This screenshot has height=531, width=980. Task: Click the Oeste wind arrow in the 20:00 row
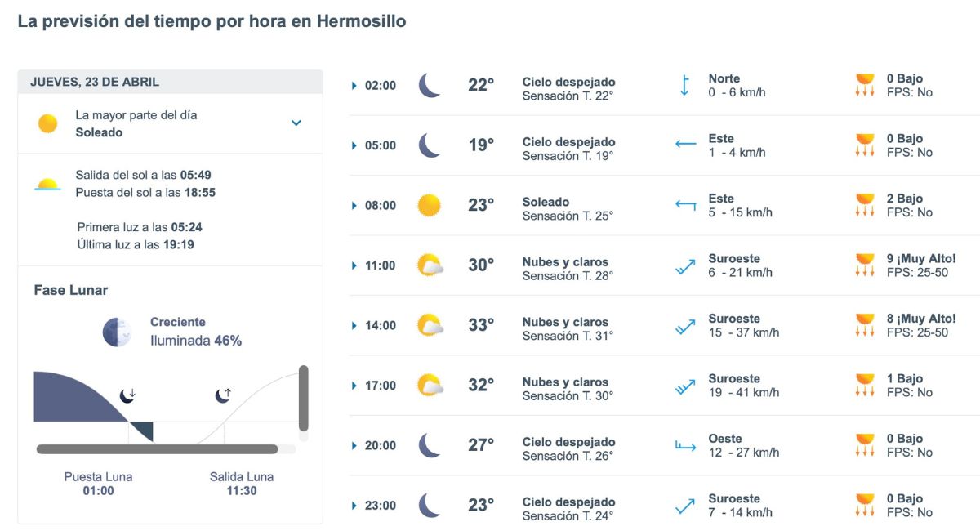click(x=684, y=445)
